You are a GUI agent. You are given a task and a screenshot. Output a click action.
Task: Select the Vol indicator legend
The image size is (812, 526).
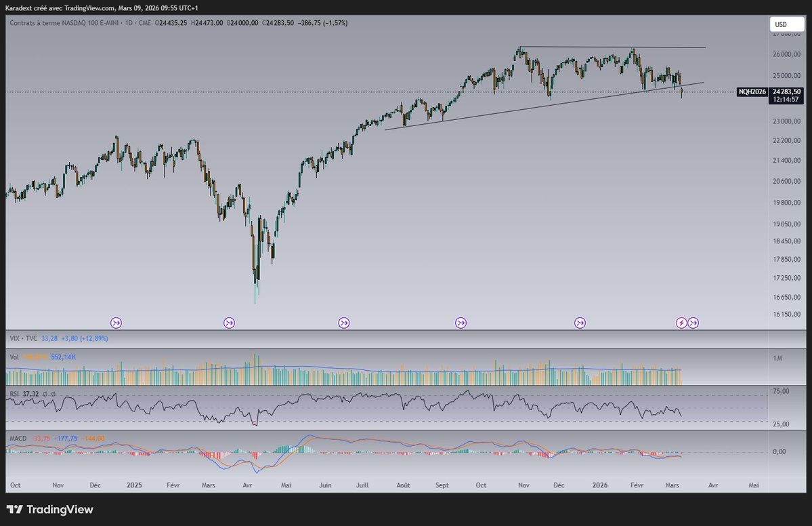click(x=14, y=357)
